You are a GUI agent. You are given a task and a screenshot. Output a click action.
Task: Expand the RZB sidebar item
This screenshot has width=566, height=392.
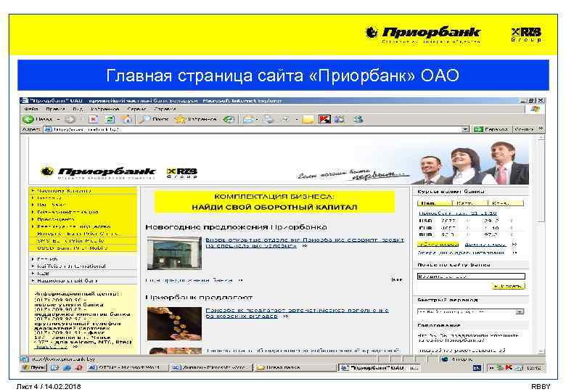click(x=83, y=273)
